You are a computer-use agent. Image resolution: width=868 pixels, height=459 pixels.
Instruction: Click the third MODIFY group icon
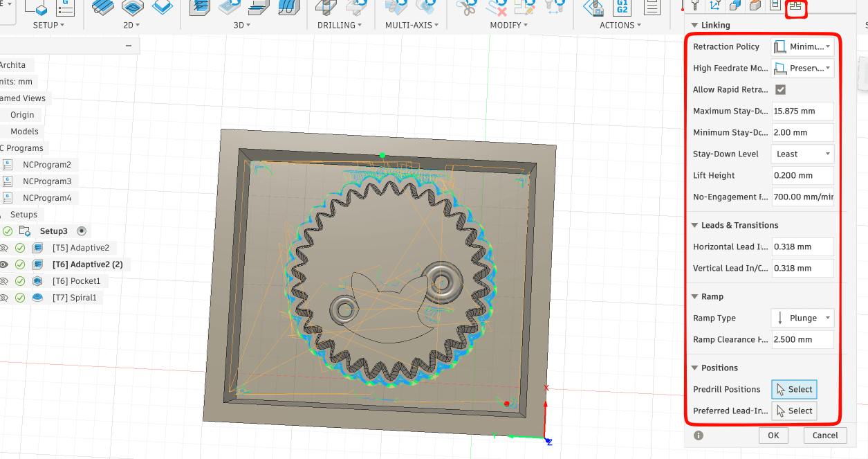(x=525, y=7)
